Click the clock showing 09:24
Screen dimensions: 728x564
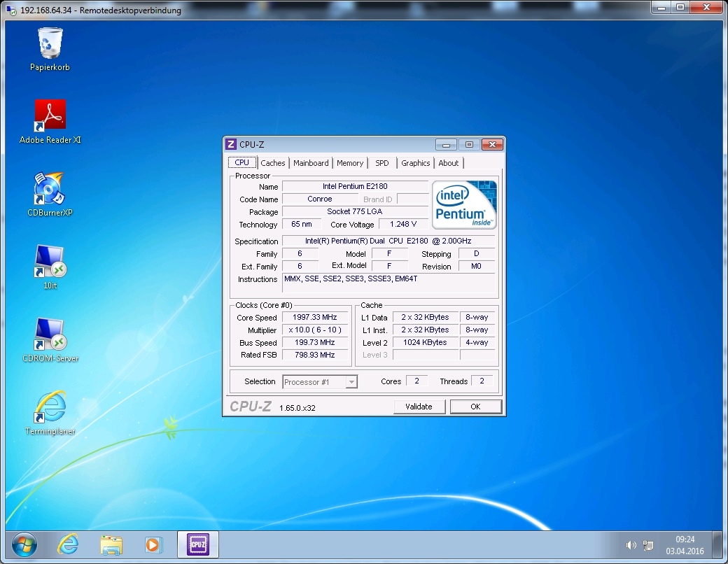pos(685,540)
